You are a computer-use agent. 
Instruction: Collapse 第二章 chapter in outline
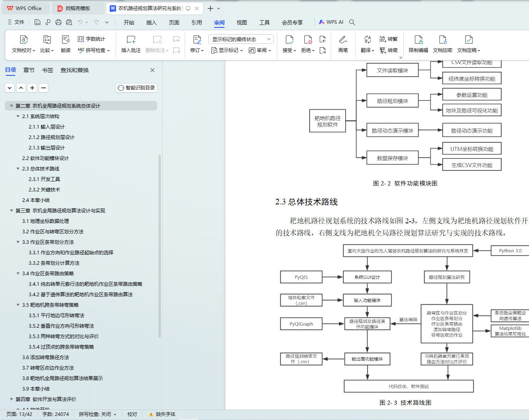pyautogui.click(x=11, y=106)
